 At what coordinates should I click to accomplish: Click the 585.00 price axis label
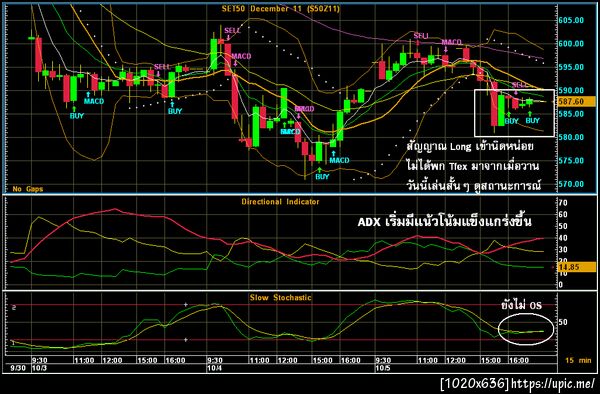point(571,114)
